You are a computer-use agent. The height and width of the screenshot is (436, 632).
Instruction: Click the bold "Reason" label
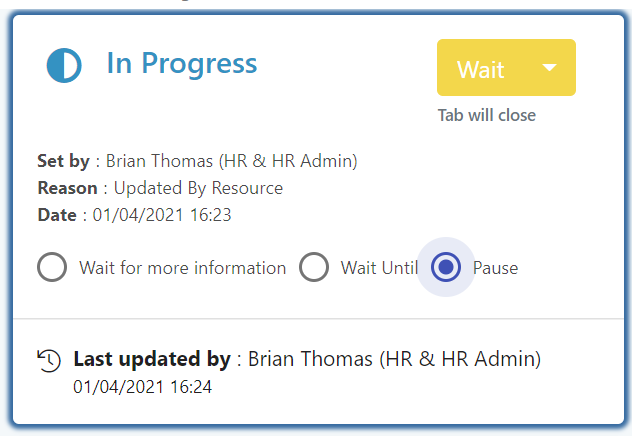(67, 188)
